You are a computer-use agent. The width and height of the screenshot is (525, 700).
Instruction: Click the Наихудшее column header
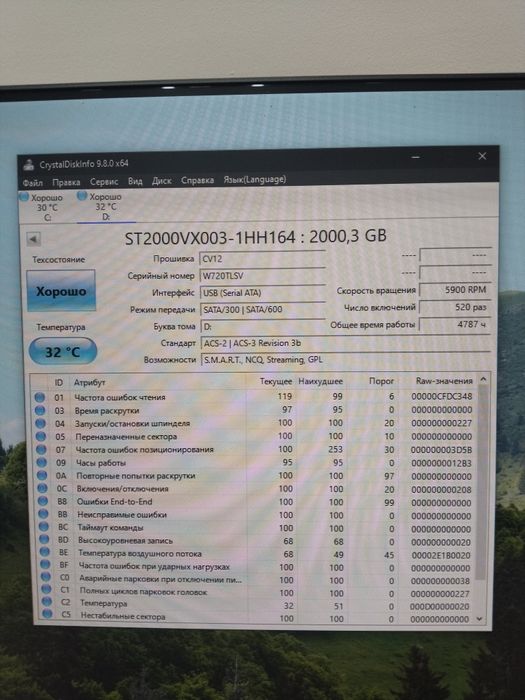tap(321, 381)
